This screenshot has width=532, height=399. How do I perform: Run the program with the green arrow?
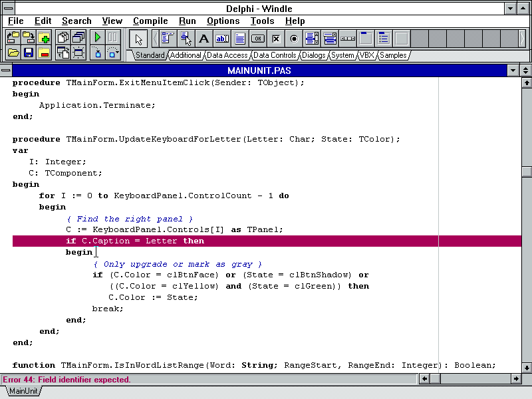tap(97, 38)
